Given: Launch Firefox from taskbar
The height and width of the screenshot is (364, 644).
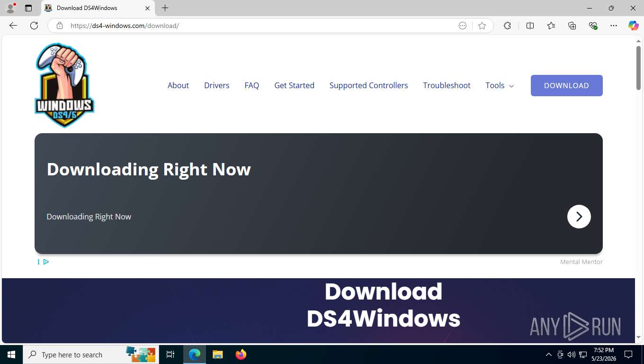Looking at the screenshot, I should (x=241, y=355).
